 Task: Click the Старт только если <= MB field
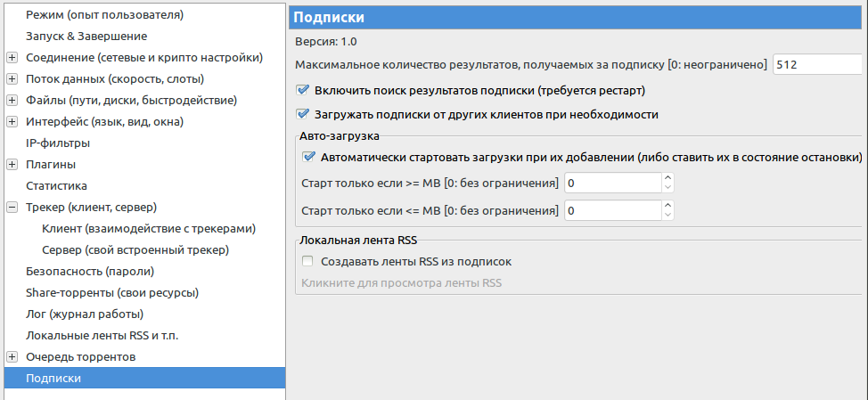coord(613,210)
